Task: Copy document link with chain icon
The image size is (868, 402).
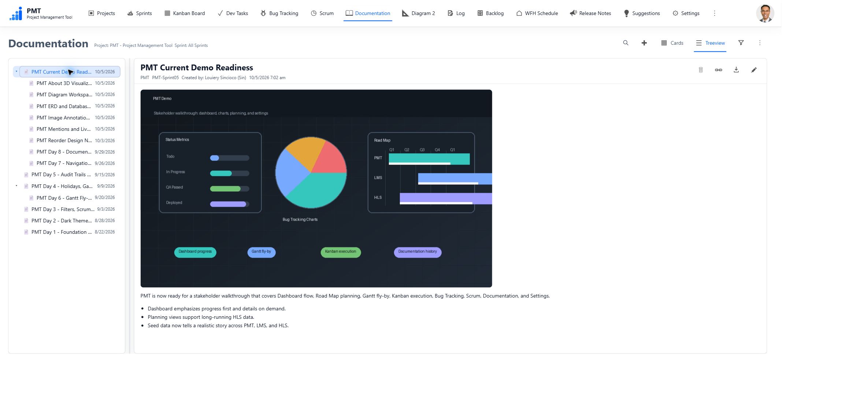Action: click(718, 70)
